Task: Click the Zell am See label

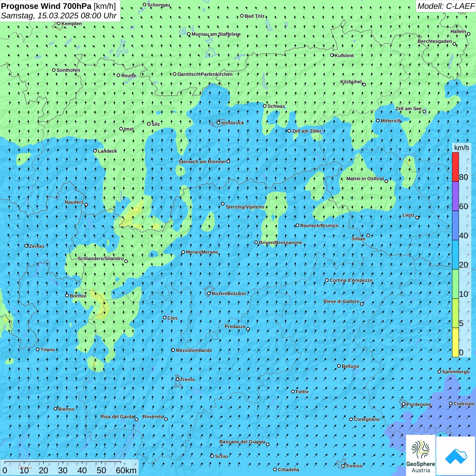Action: tap(408, 108)
